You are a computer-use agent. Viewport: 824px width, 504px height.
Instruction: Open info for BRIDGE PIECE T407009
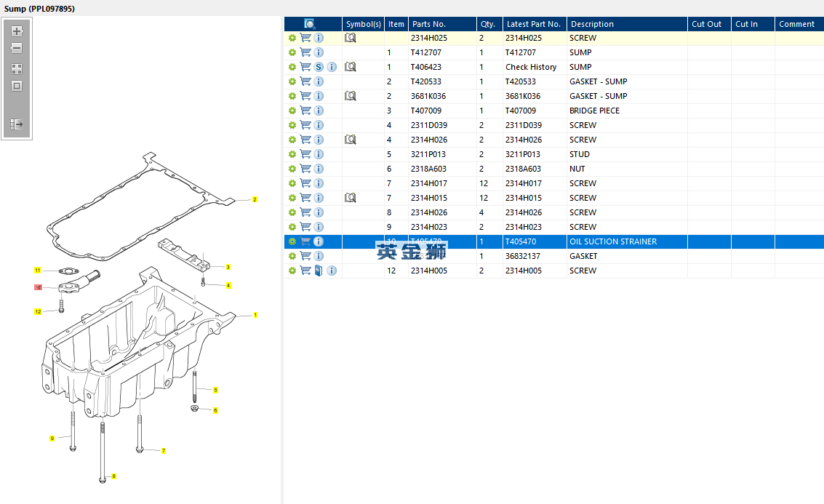pos(319,111)
